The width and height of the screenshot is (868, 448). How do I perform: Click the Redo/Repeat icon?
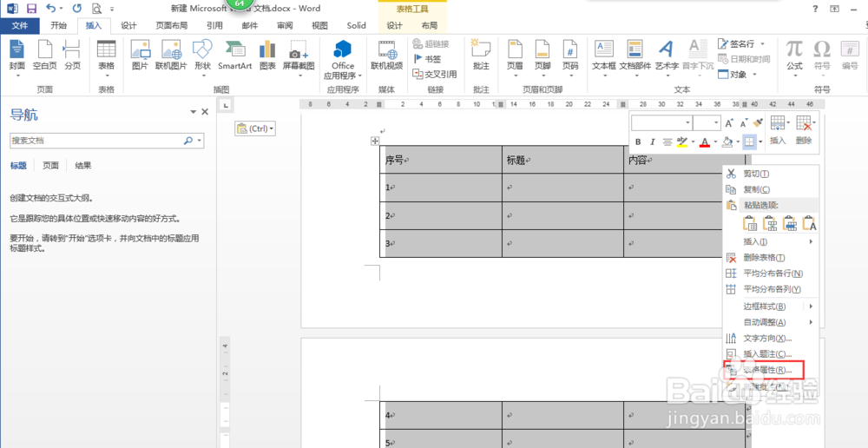[77, 9]
